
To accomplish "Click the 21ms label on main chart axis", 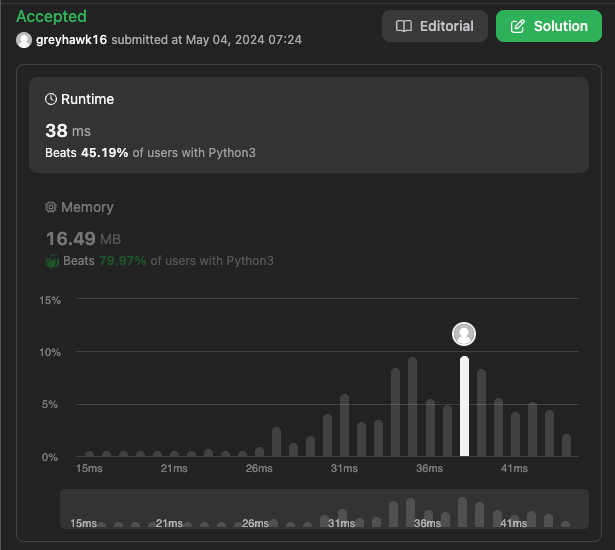I will [174, 468].
